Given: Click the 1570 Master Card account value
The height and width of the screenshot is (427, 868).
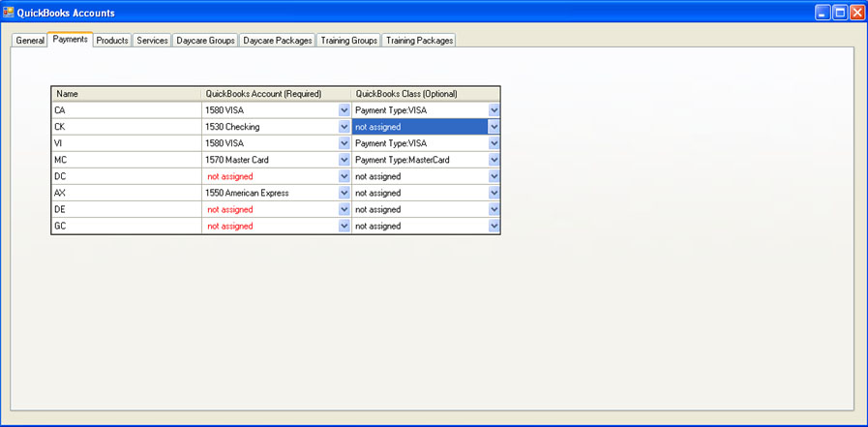Looking at the screenshot, I should coord(237,160).
